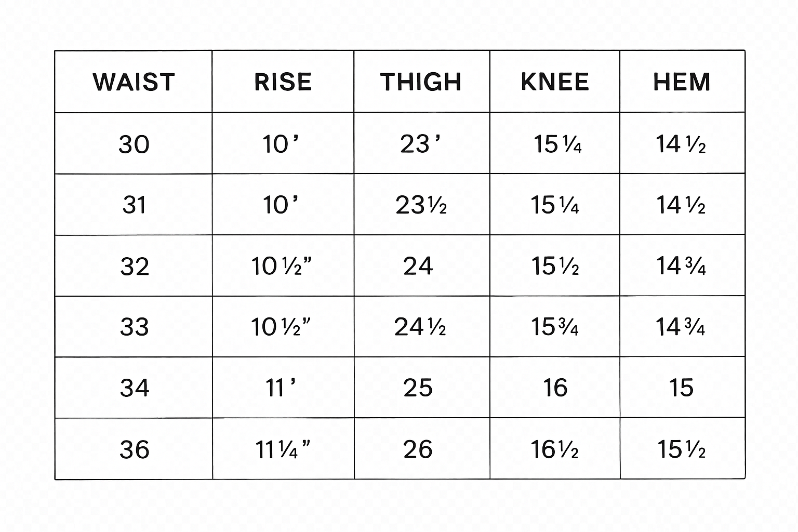798x532 pixels.
Task: Click the WAIST column header
Action: coord(134,82)
